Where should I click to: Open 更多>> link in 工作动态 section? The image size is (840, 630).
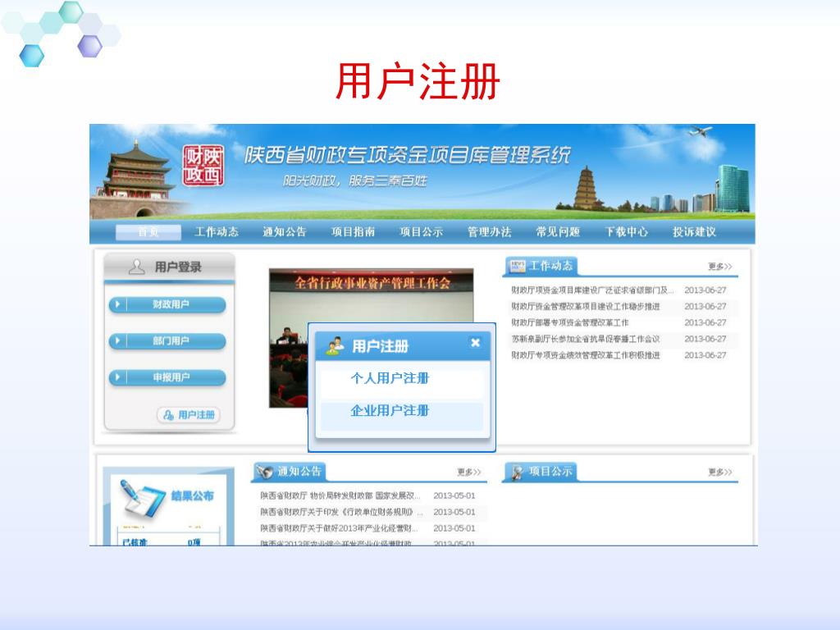tap(720, 267)
